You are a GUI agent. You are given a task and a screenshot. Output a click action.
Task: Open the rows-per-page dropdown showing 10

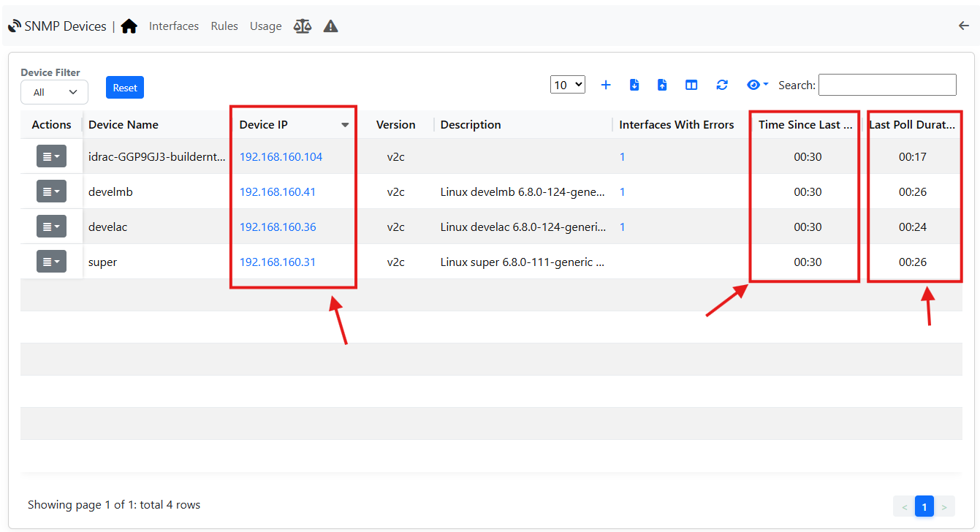coord(568,85)
